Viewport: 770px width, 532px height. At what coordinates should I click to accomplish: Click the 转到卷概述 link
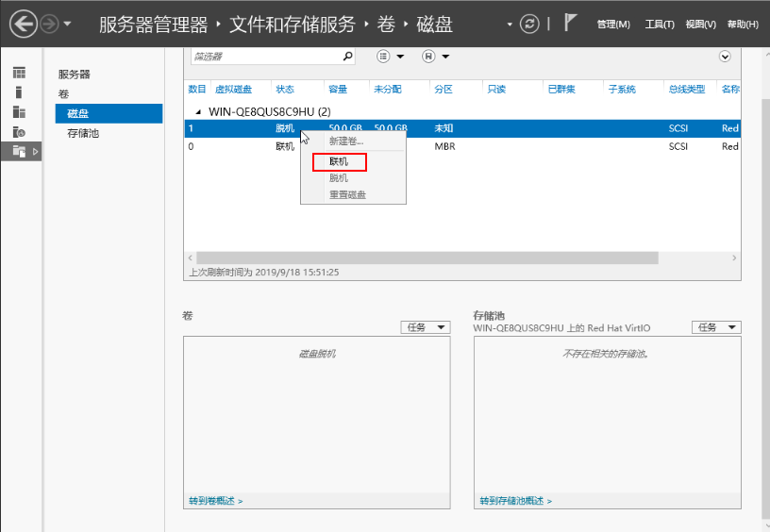215,501
